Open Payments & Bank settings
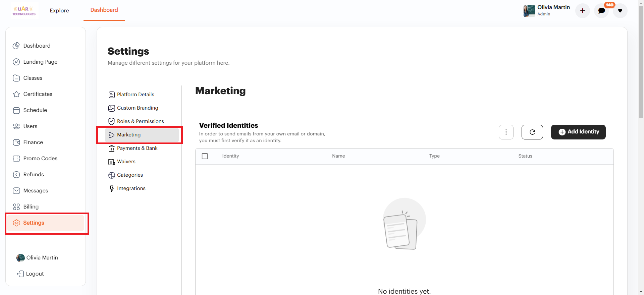The height and width of the screenshot is (295, 644). pyautogui.click(x=137, y=148)
